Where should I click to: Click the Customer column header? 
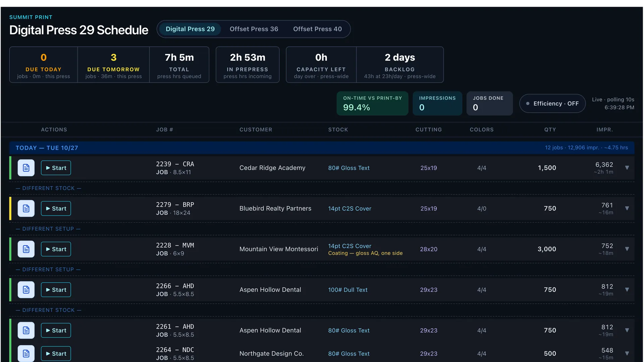pyautogui.click(x=256, y=130)
